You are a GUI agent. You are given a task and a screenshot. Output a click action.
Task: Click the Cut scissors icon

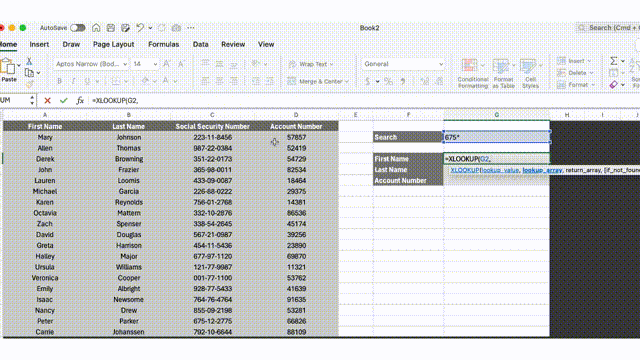(29, 61)
